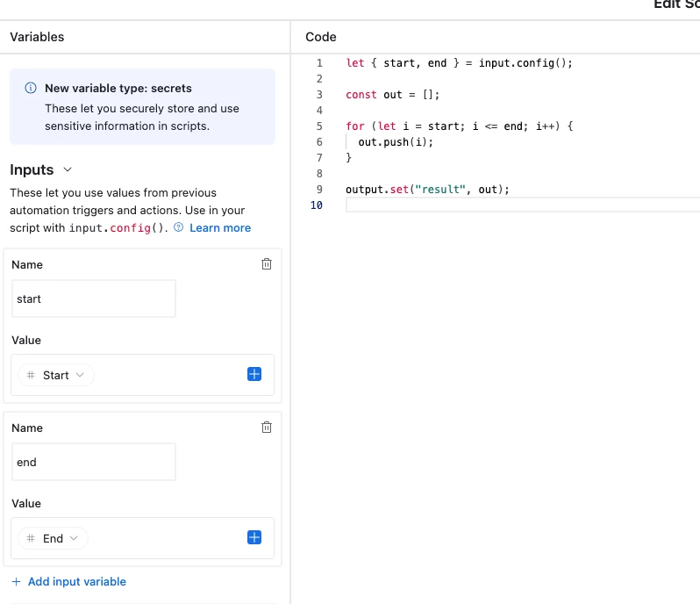Click the help icon beside Learn more

pyautogui.click(x=179, y=227)
